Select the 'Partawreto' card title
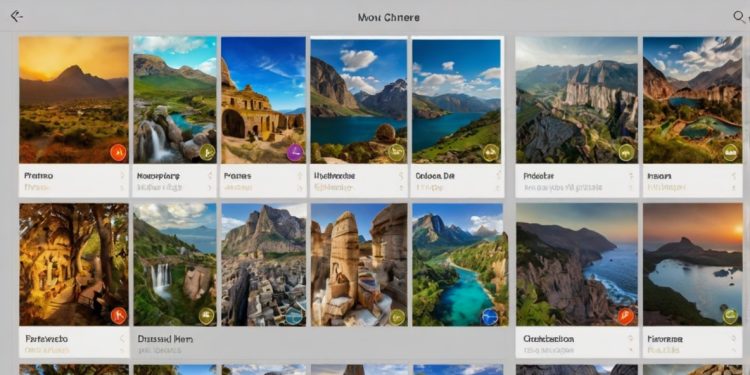The width and height of the screenshot is (750, 375). 46,339
